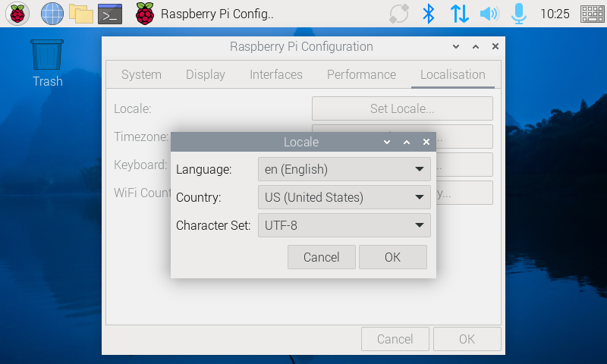Open the network up/down arrows icon
This screenshot has width=607, height=364.
pos(459,14)
